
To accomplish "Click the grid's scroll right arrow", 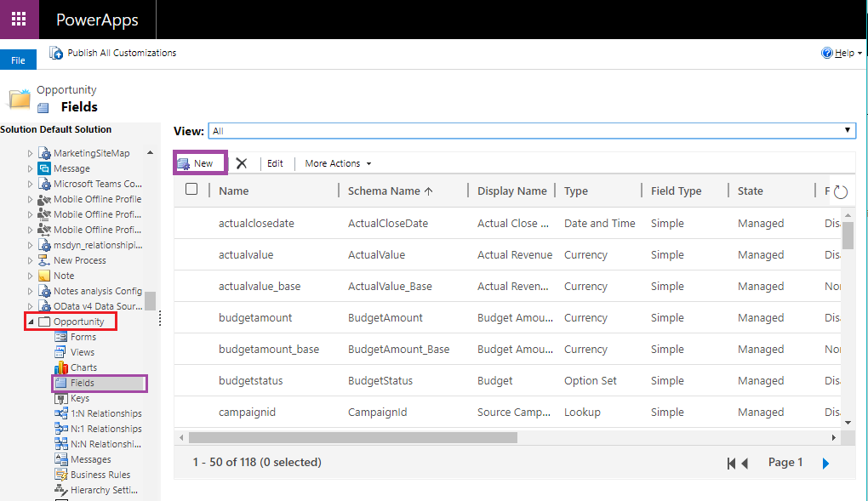I will click(834, 438).
